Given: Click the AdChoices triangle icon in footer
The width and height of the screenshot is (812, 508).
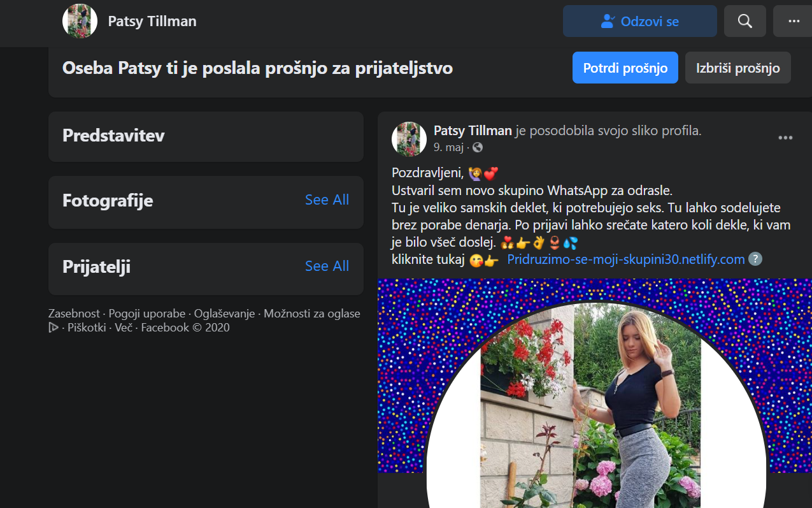Looking at the screenshot, I should tap(53, 328).
